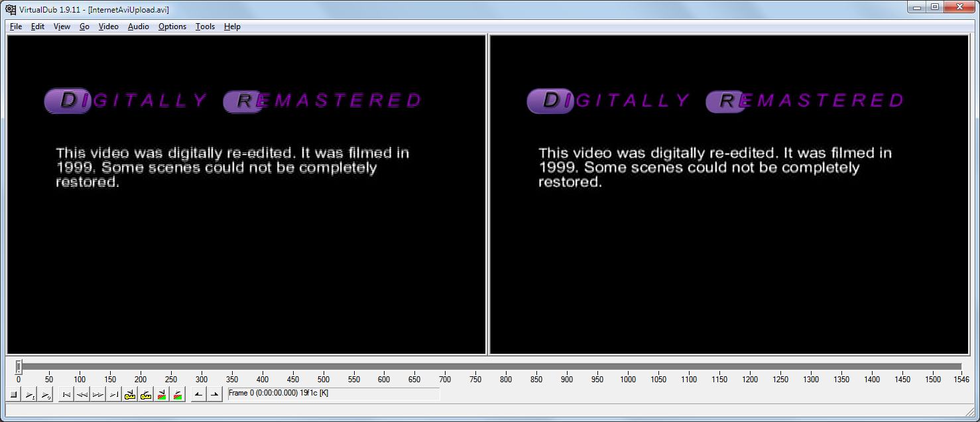Open the Audio menu
980x422 pixels.
pyautogui.click(x=139, y=26)
